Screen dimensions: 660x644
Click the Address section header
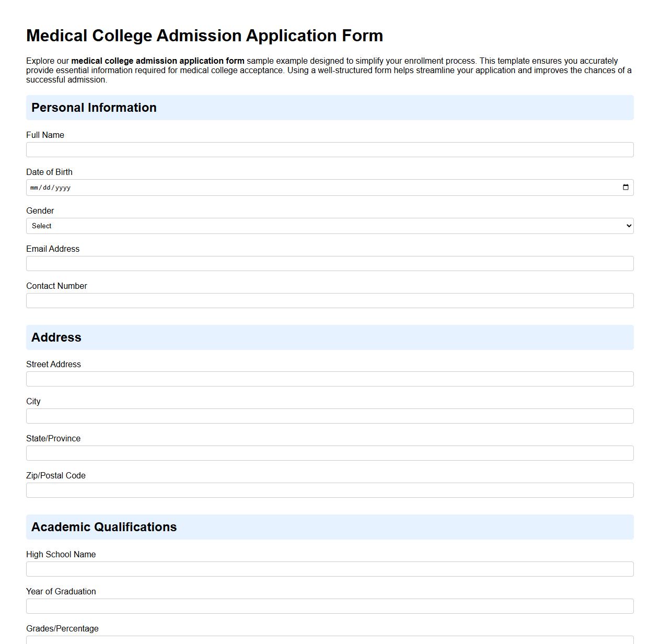(56, 337)
